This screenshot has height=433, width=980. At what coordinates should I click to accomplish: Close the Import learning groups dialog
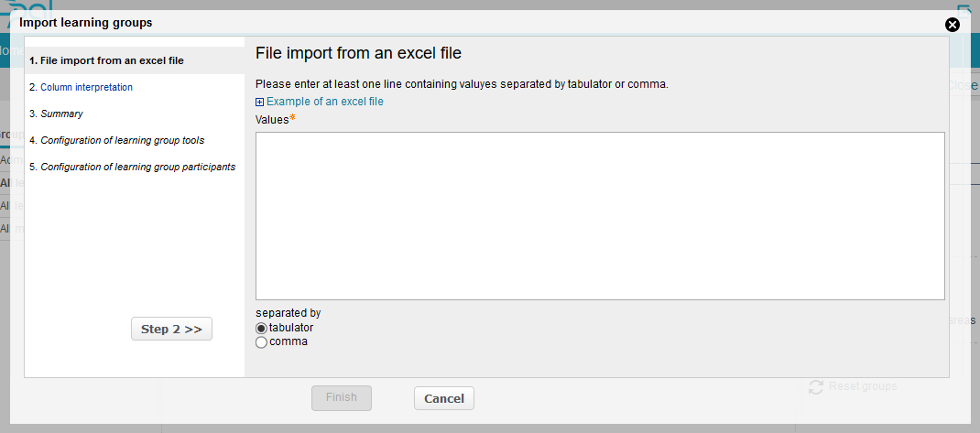tap(952, 25)
